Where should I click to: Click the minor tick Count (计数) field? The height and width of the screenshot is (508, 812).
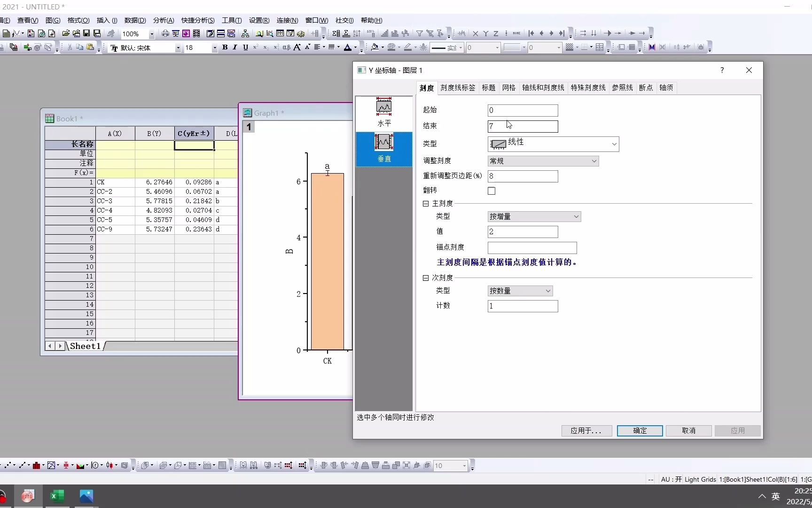pos(523,306)
